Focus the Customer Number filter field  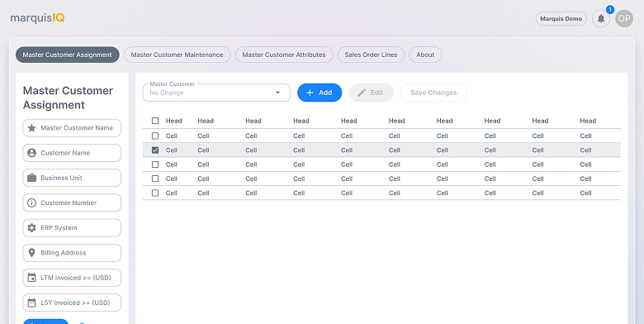pos(72,202)
